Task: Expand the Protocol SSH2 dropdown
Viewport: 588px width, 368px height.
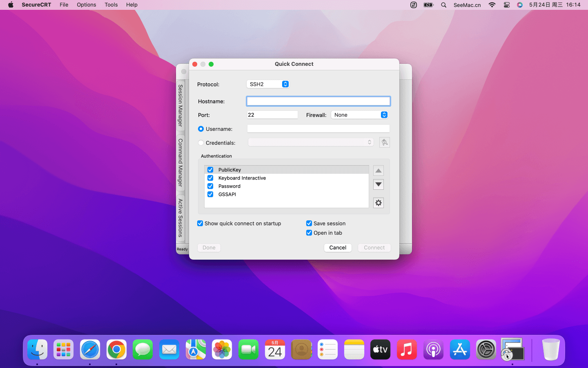Action: tap(268, 84)
